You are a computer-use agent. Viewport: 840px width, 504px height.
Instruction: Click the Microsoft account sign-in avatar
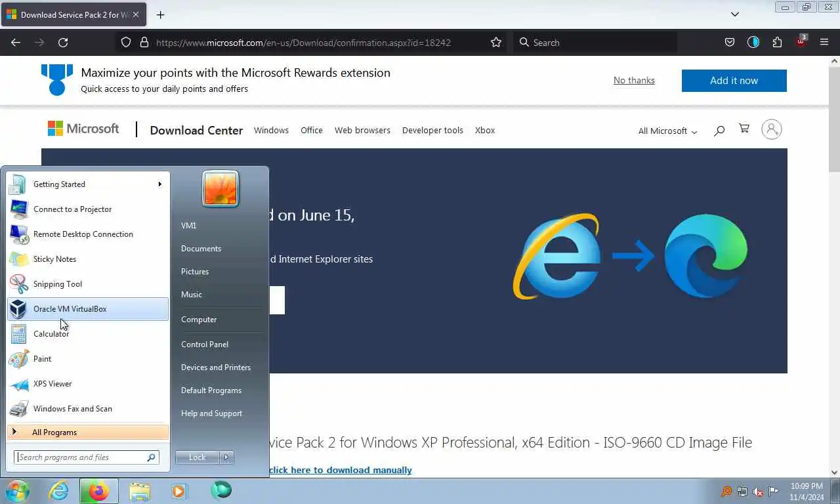pos(772,129)
